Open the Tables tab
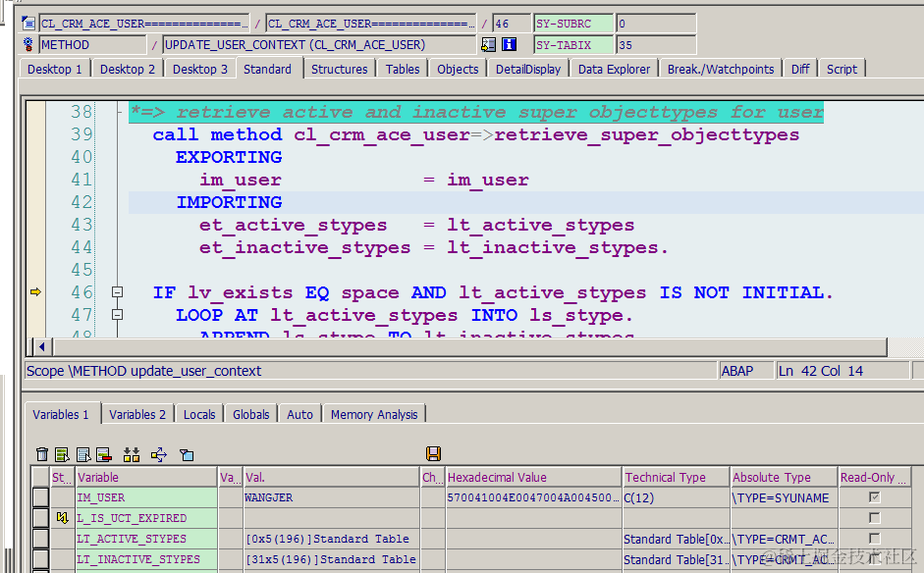This screenshot has height=573, width=924. coord(403,69)
